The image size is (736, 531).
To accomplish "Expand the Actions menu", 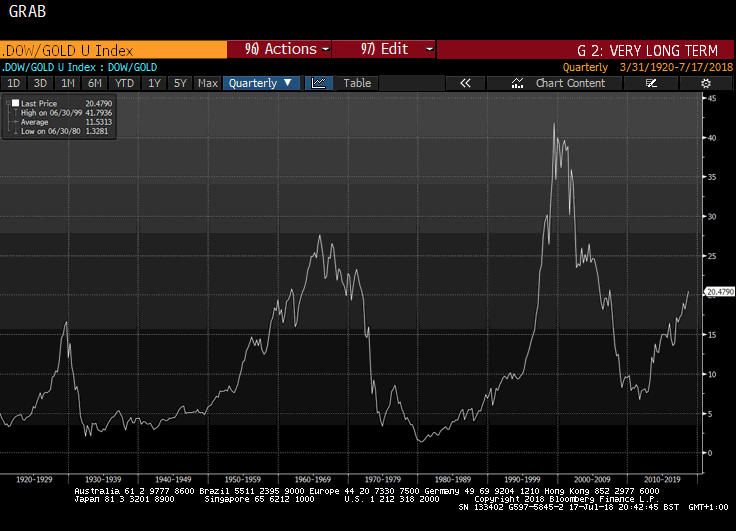I will (280, 49).
